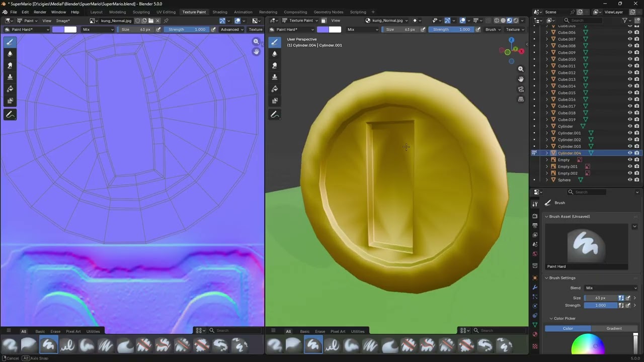Viewport: 644px width, 362px height.
Task: Toggle strength pressure in 3D viewport header
Action: (477, 29)
